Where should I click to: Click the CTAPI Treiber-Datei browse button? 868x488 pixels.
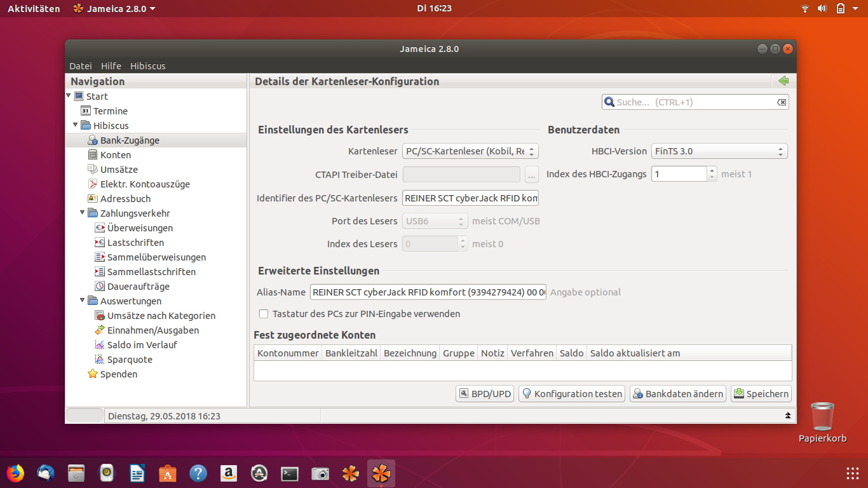531,175
